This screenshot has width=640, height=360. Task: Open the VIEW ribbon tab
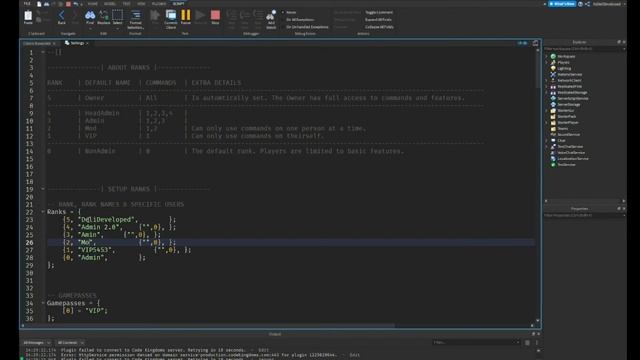pyautogui.click(x=141, y=4)
